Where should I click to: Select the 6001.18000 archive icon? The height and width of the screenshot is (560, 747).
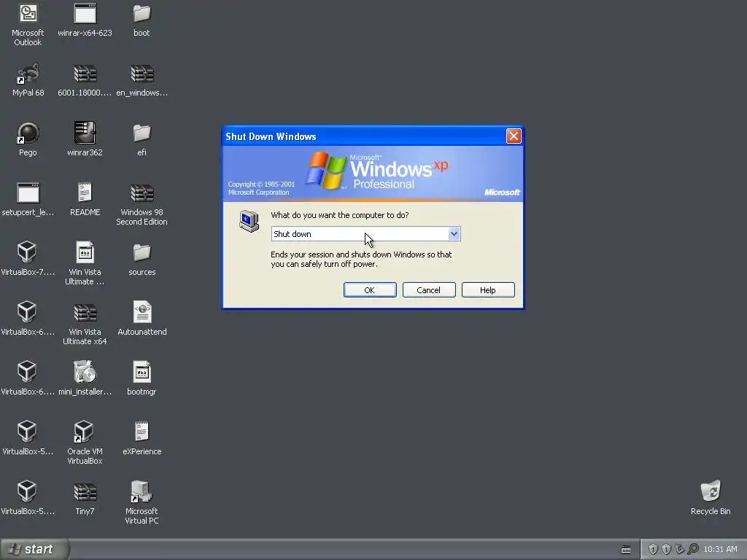pyautogui.click(x=85, y=74)
